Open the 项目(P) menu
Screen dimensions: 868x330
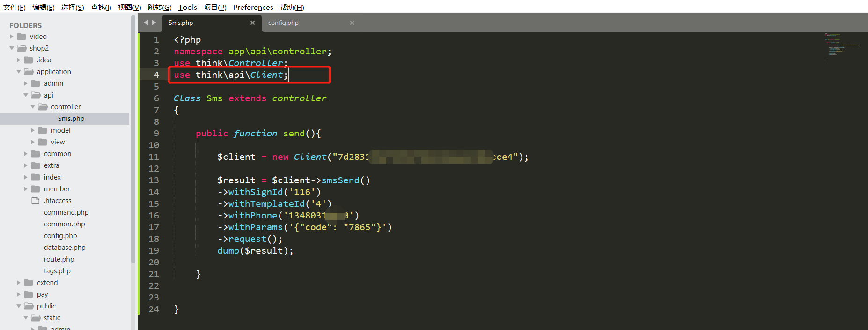click(215, 7)
